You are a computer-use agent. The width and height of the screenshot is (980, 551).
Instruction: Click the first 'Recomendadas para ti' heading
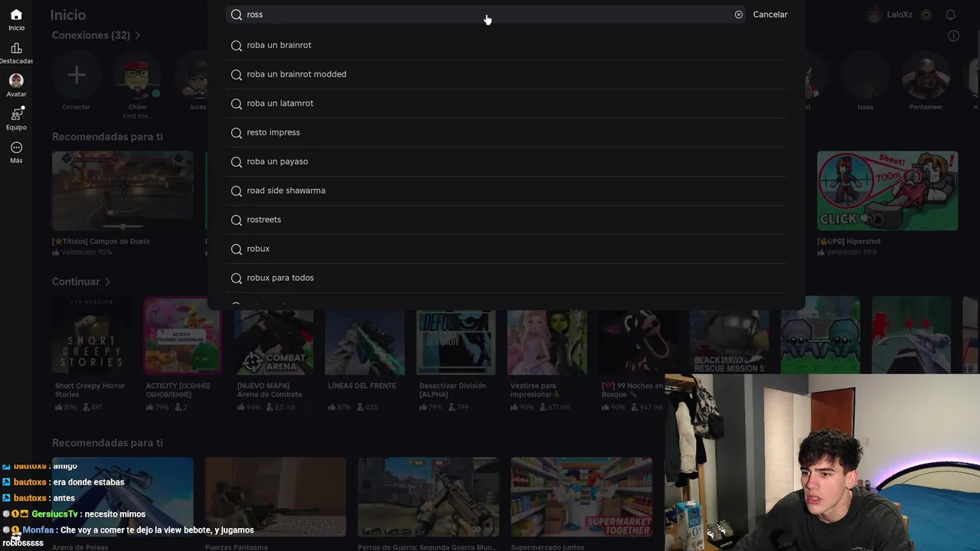point(107,137)
